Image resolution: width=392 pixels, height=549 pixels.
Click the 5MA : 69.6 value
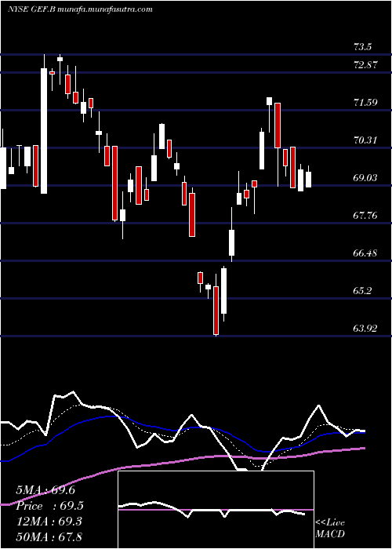[x=45, y=490]
